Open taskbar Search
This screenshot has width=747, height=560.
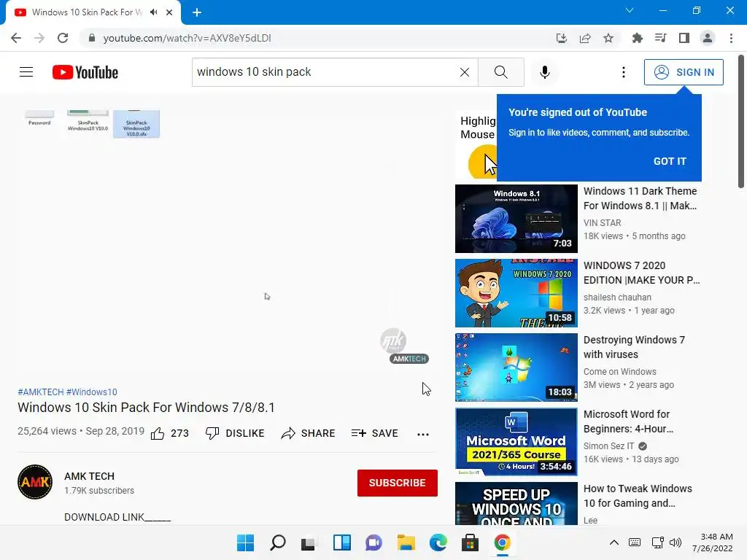[x=278, y=542]
